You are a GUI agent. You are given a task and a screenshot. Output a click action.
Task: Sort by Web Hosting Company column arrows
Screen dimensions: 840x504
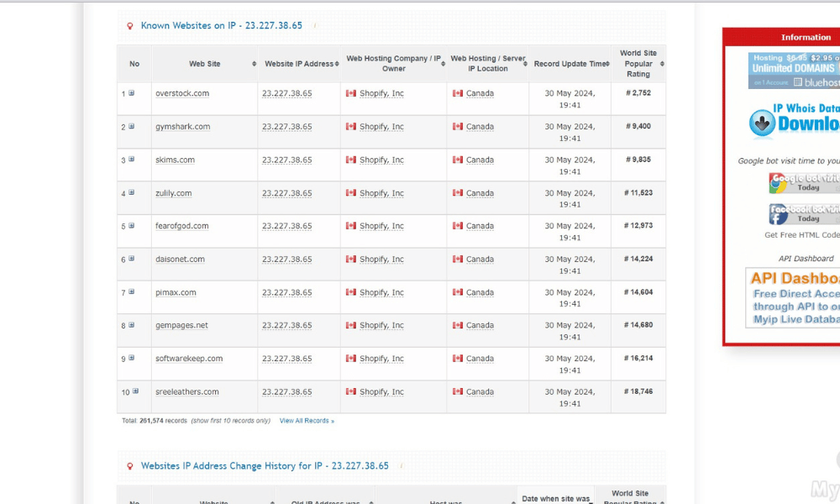coord(443,64)
